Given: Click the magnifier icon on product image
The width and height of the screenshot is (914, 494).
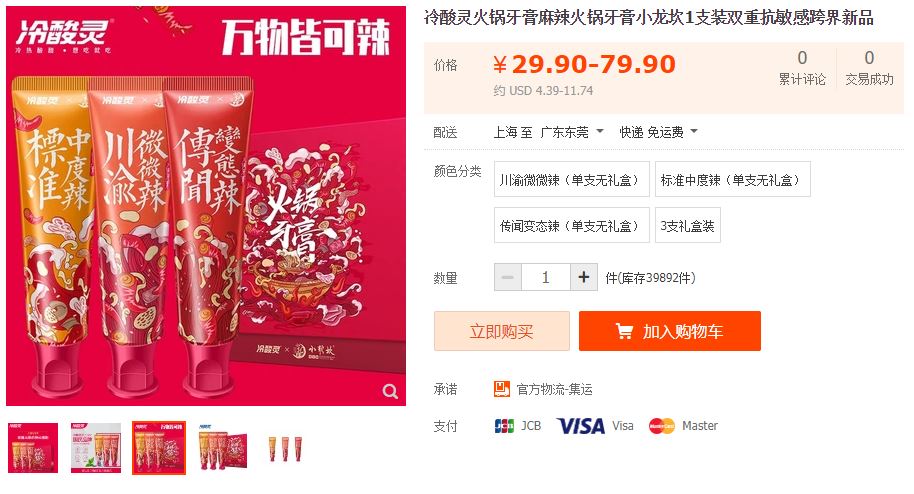Looking at the screenshot, I should pos(390,391).
